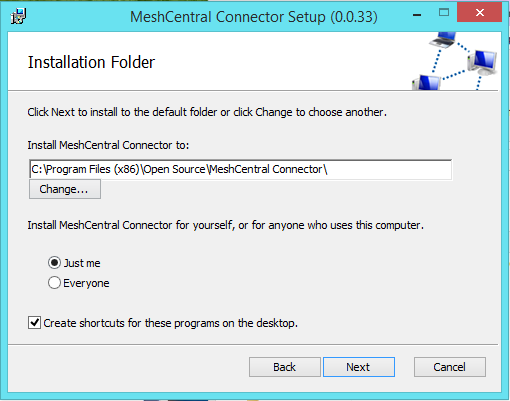Screen dimensions: 510x401
Task: Click the installer icon in title bar
Action: point(18,16)
